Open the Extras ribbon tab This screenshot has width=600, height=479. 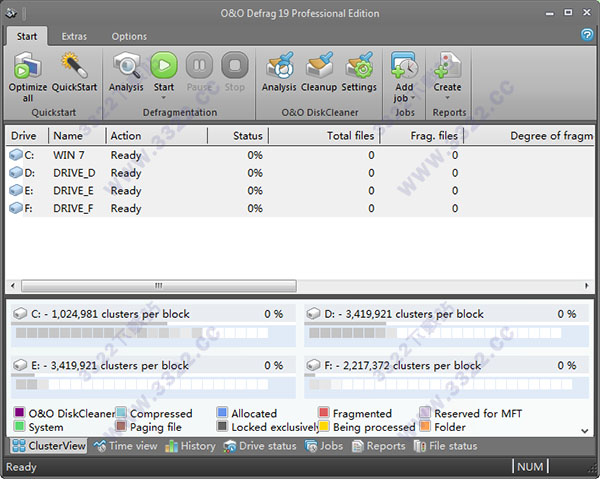(74, 36)
